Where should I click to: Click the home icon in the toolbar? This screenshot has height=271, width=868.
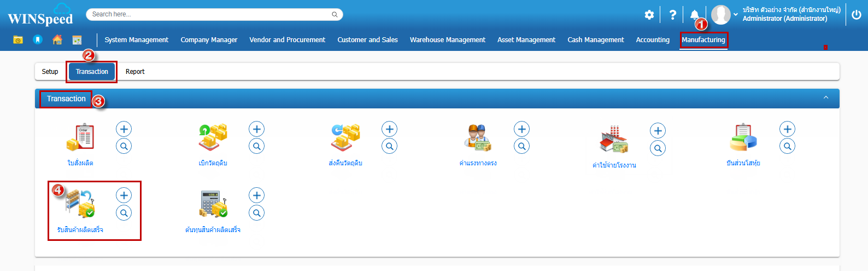57,40
